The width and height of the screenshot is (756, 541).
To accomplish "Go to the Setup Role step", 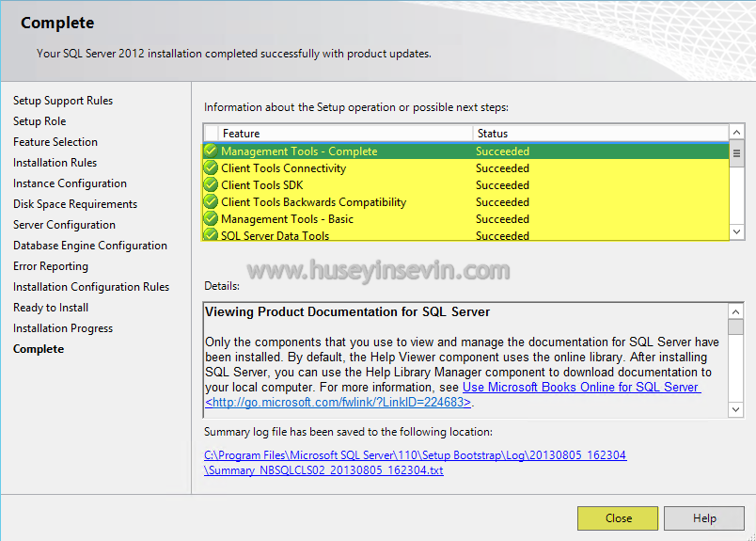I will tap(39, 121).
